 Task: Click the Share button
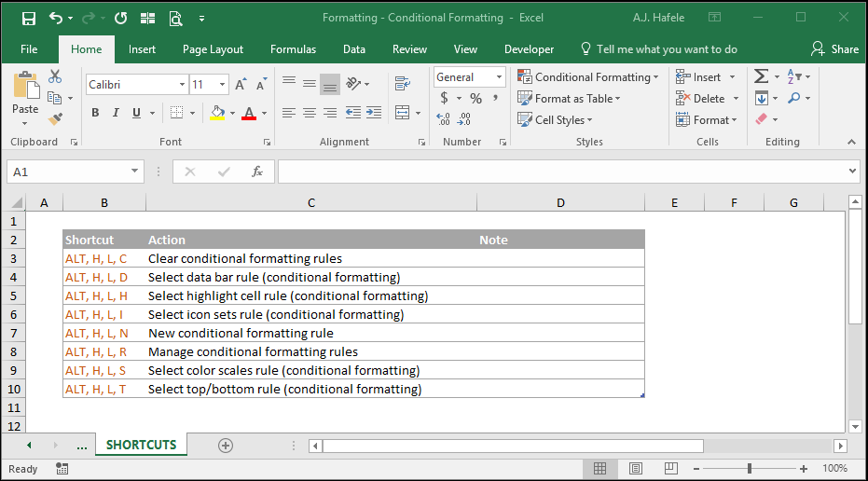coord(835,49)
